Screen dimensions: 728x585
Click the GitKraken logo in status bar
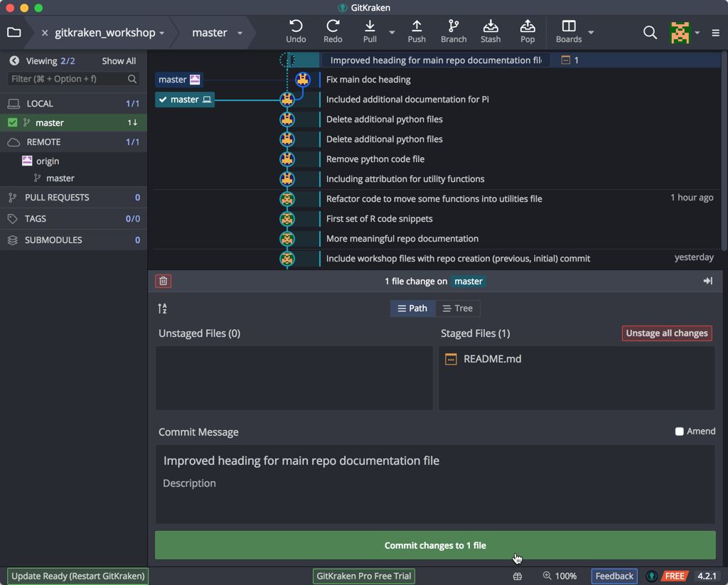click(x=651, y=576)
